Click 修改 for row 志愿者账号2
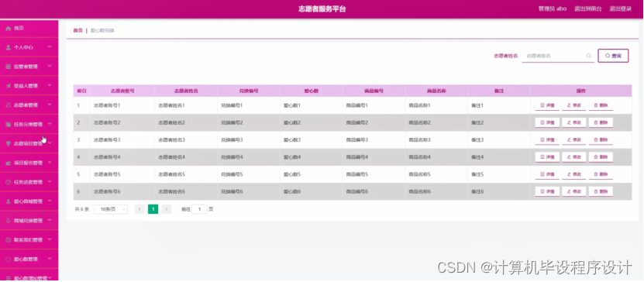The image size is (644, 282). click(573, 122)
